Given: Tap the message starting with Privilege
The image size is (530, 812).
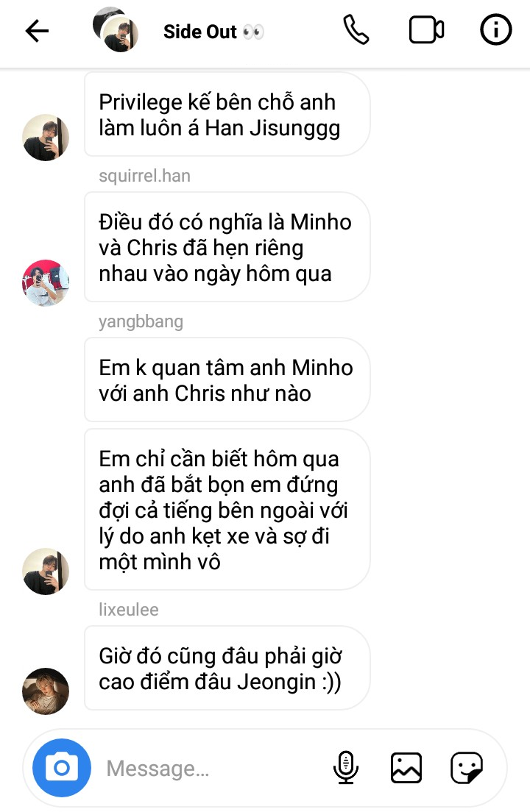Looking at the screenshot, I should click(x=227, y=115).
